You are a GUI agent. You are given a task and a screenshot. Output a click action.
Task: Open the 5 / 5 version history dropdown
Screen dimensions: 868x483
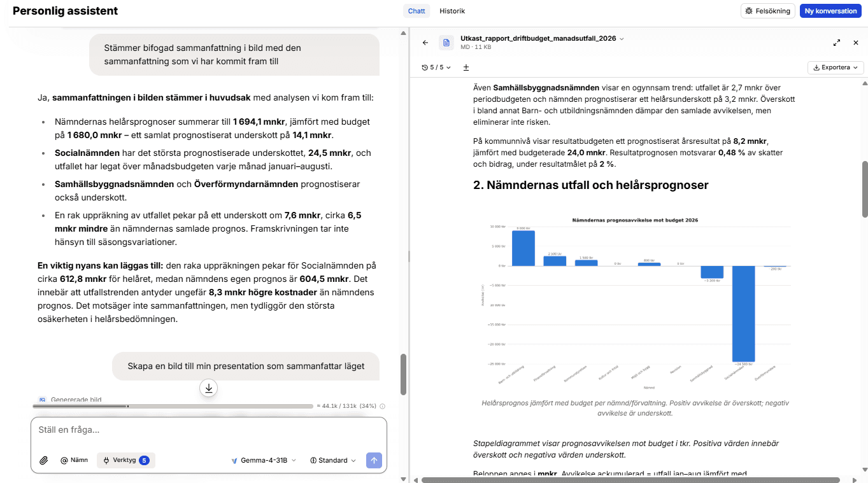coord(436,67)
